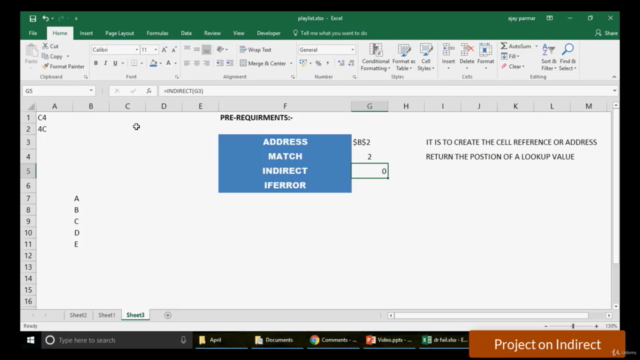Open Conditional Formatting menu
640x360 pixels.
pyautogui.click(x=375, y=57)
